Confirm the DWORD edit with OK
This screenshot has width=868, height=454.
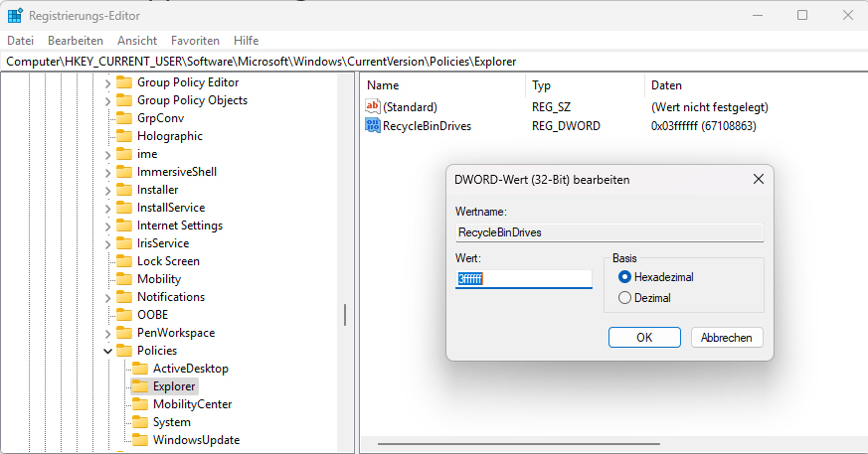point(644,338)
